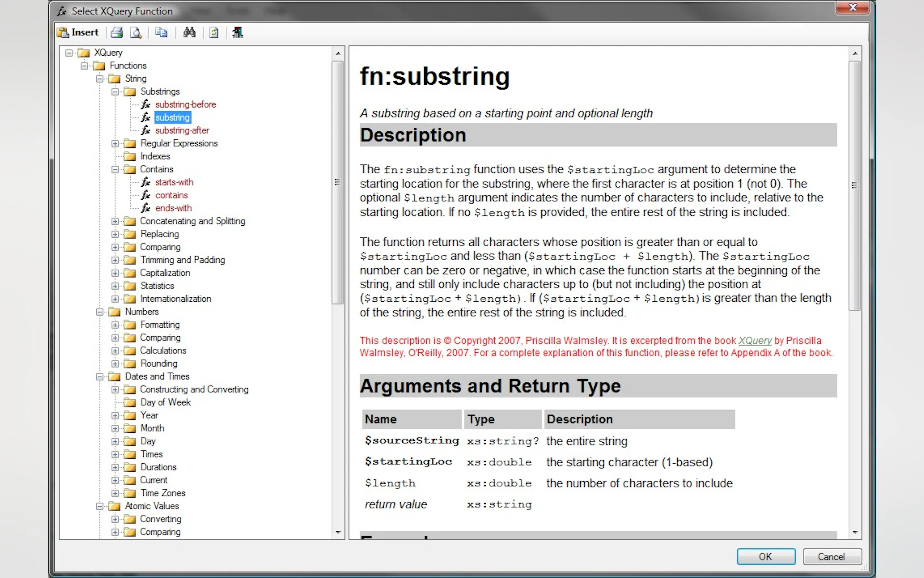The width and height of the screenshot is (924, 578).
Task: Open find using binoculars icon
Action: pyautogui.click(x=190, y=32)
